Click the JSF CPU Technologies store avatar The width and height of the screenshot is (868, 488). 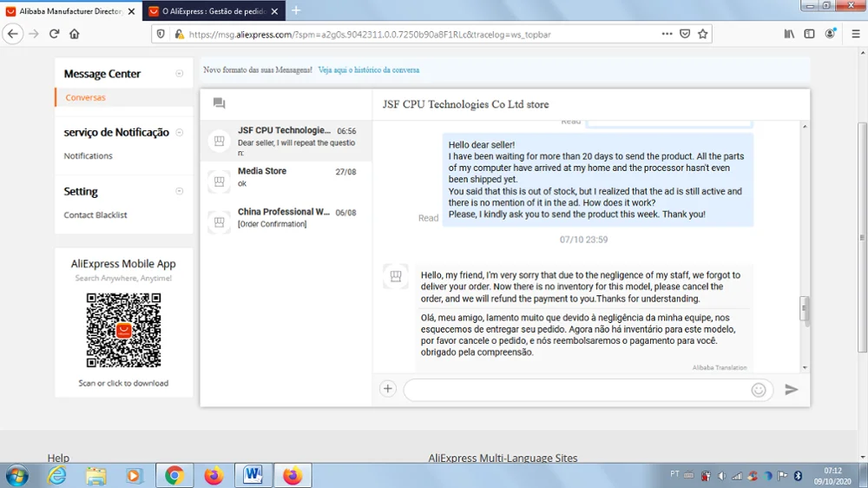220,141
